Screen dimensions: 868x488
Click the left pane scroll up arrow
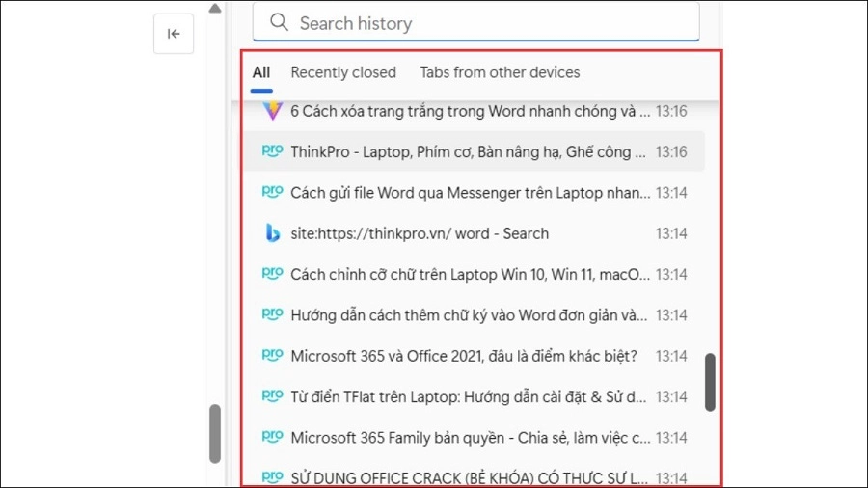215,9
